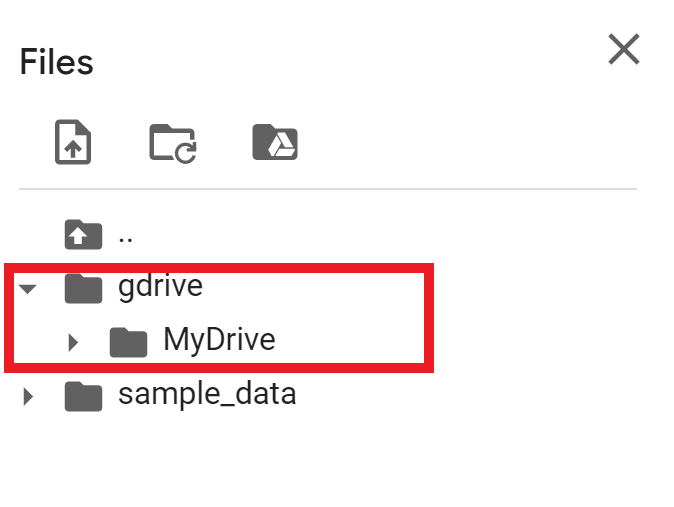Refresh the file list with folder-refresh icon
This screenshot has height=507, width=674.
click(x=173, y=143)
